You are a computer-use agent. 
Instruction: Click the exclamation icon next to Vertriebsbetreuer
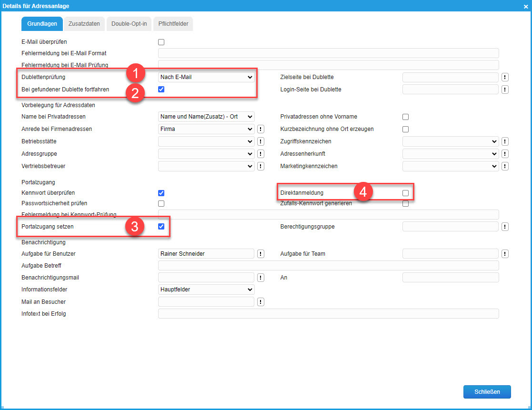261,166
